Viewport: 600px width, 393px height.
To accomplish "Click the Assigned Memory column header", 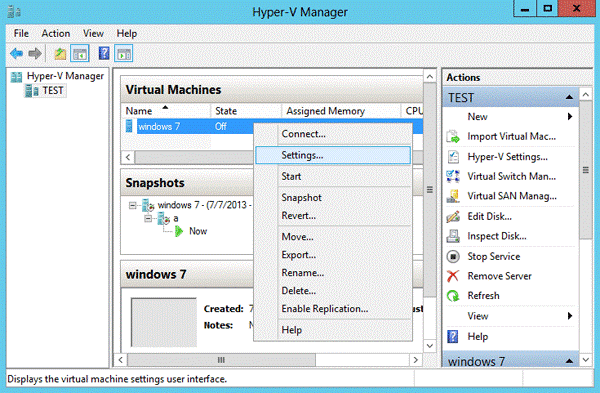I will pos(341,111).
